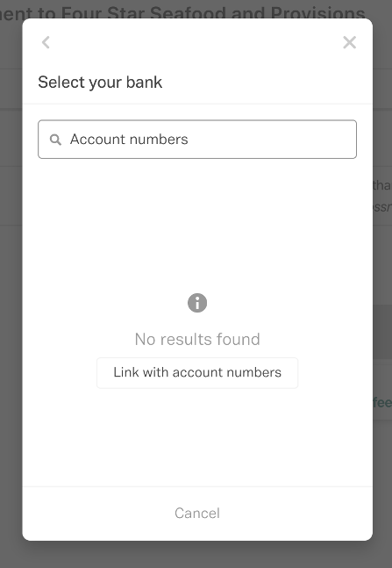Click the No results found message
This screenshot has height=568, width=392.
(x=197, y=340)
